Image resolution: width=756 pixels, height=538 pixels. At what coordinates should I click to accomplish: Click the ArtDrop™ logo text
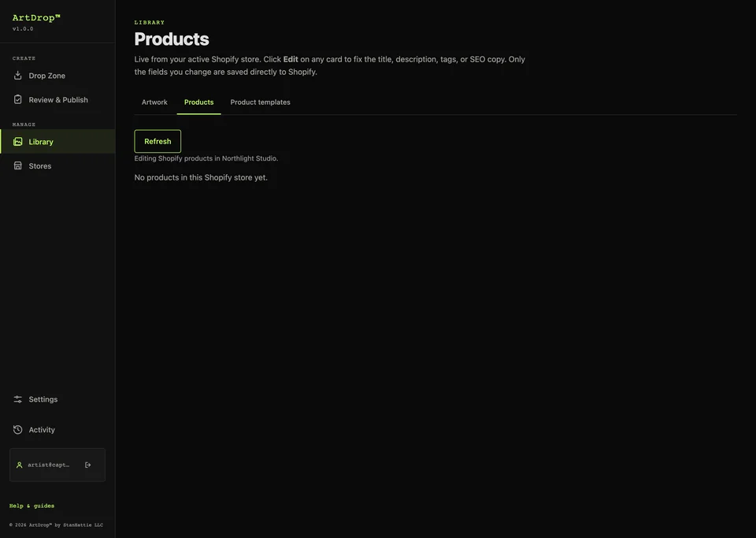click(x=36, y=18)
